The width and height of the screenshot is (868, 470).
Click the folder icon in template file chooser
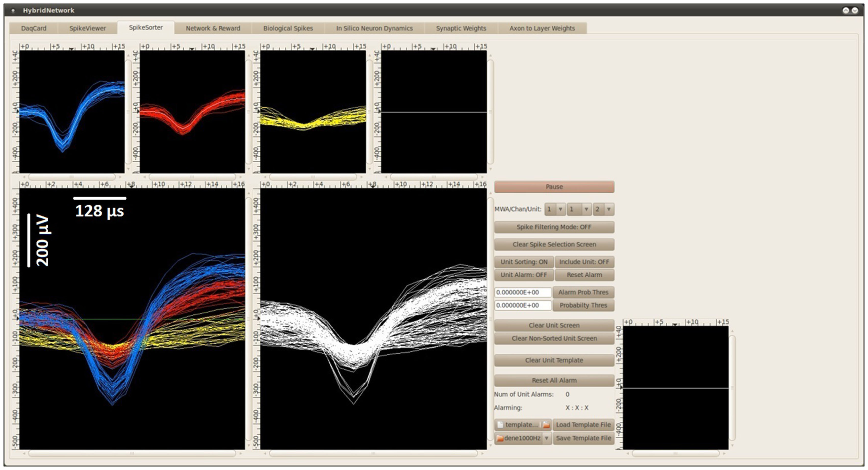(x=546, y=425)
